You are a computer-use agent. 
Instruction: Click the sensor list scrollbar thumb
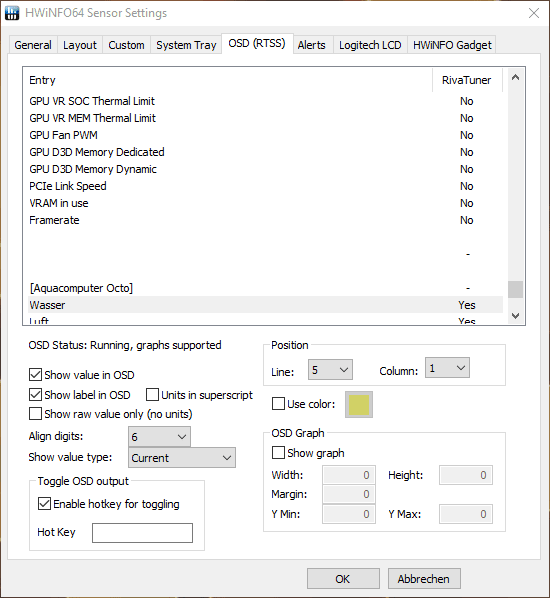click(x=515, y=289)
